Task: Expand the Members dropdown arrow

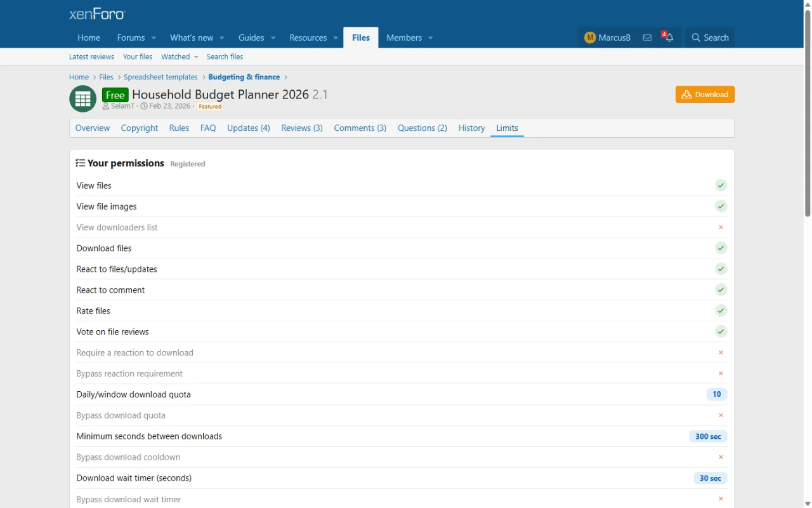Action: click(431, 38)
